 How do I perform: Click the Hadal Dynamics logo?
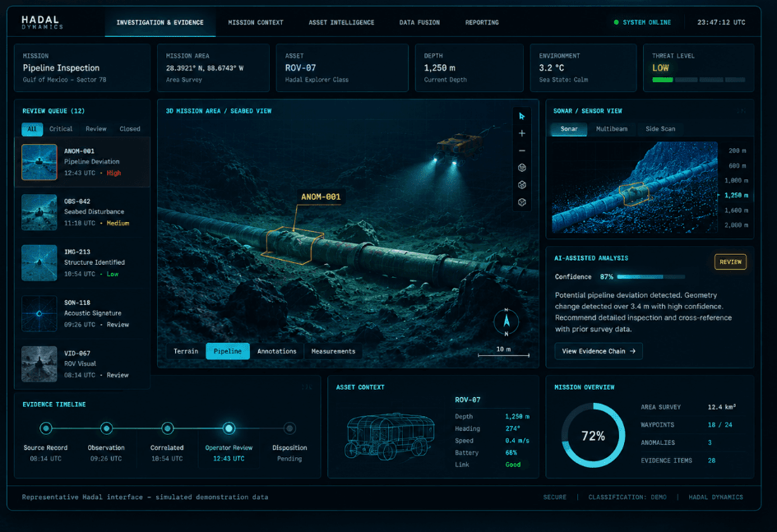click(x=42, y=22)
